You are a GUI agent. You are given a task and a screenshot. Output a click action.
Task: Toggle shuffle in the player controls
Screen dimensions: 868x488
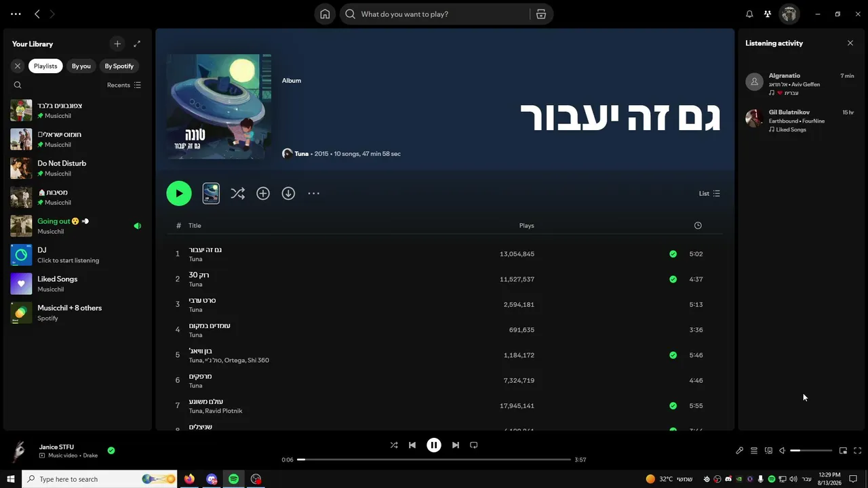point(394,445)
